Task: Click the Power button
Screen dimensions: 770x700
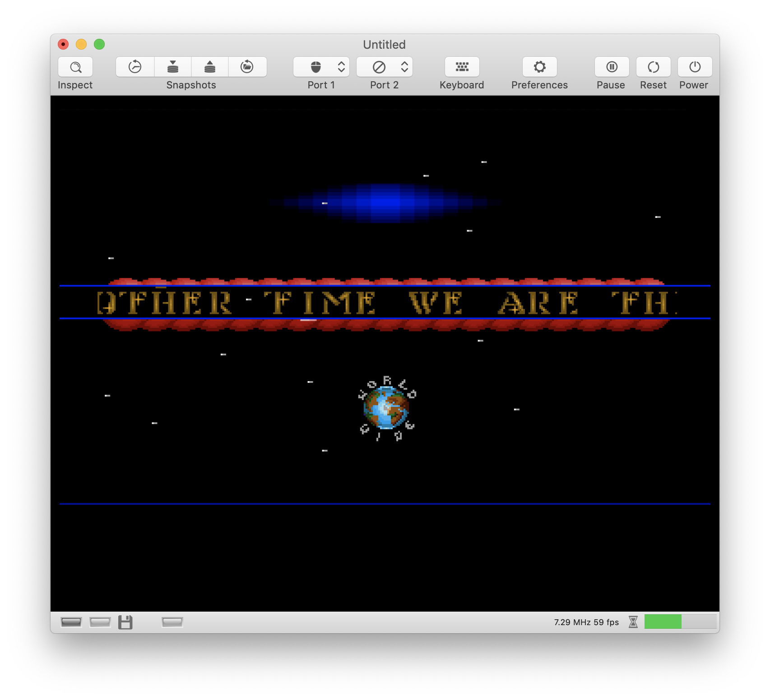Action: pyautogui.click(x=695, y=67)
